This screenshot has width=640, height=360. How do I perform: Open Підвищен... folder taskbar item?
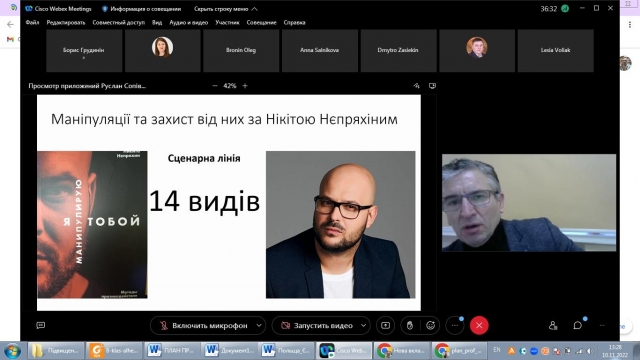(x=56, y=351)
